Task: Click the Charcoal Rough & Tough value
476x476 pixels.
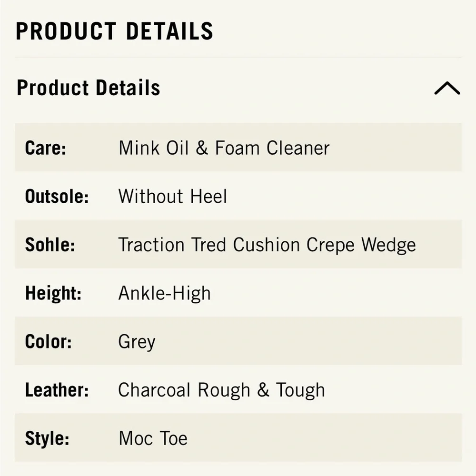Action: (x=221, y=390)
